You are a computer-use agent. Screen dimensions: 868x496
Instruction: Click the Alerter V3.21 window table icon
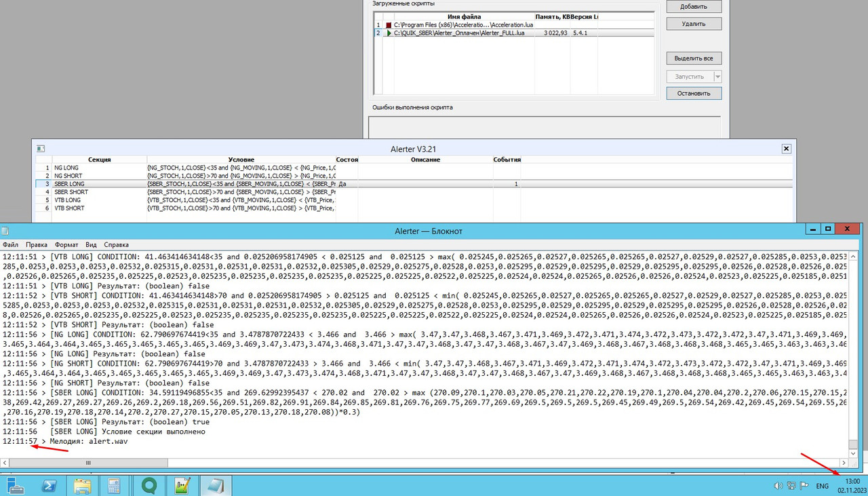coord(40,149)
